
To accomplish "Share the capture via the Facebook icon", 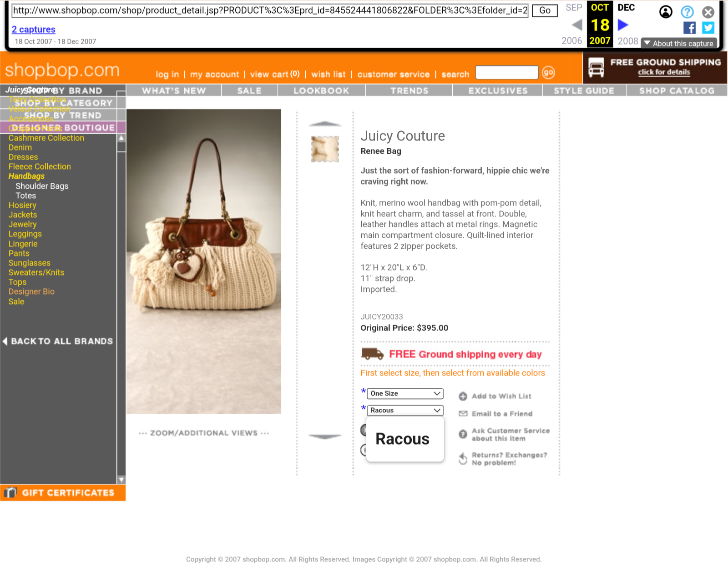I will click(689, 28).
